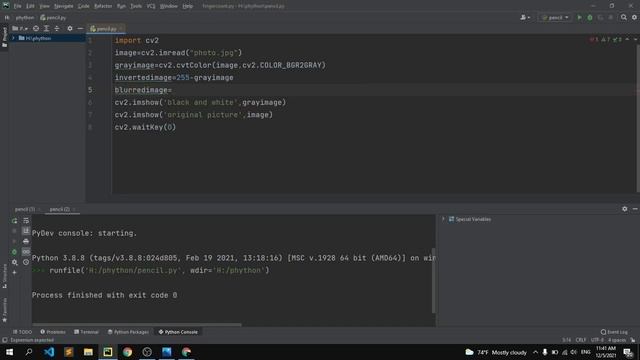The height and width of the screenshot is (360, 640).
Task: Open the user account icon in toolbar
Action: point(525,18)
